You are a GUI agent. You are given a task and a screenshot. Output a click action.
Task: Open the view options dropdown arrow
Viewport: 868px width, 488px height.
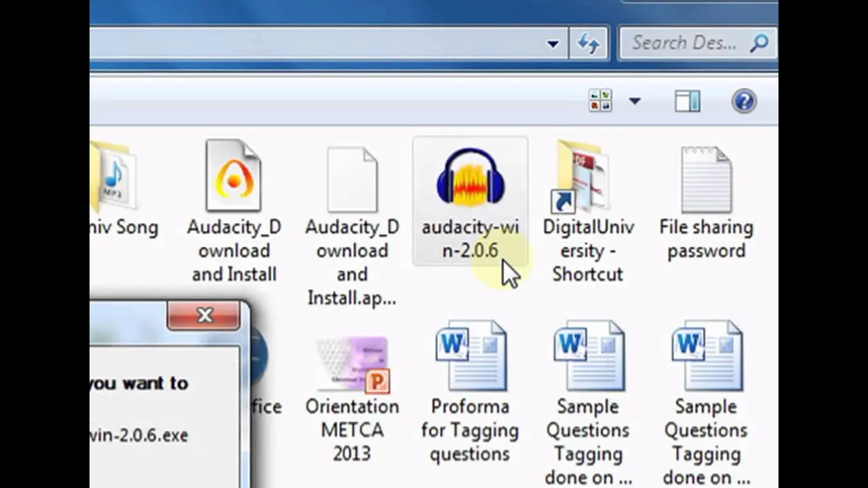(x=635, y=101)
